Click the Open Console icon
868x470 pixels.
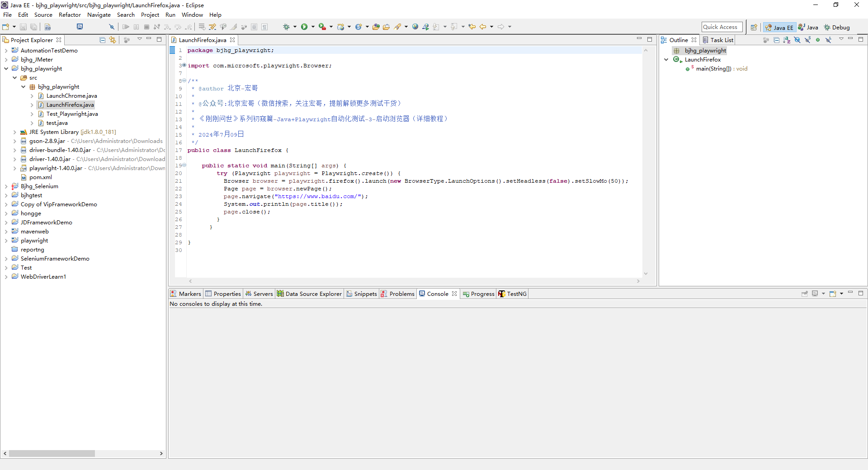pyautogui.click(x=833, y=294)
